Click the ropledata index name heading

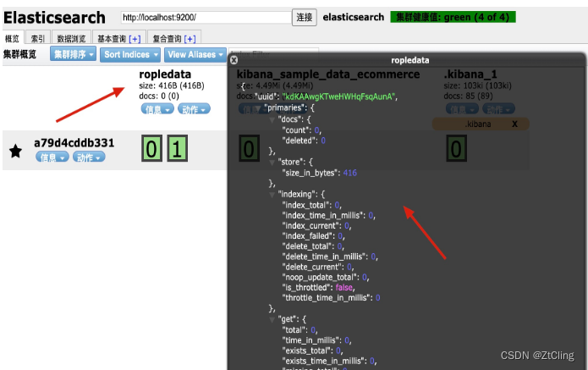coord(165,75)
